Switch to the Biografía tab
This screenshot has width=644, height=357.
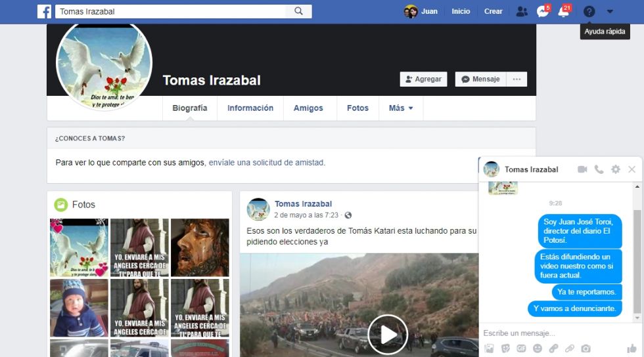pyautogui.click(x=190, y=108)
